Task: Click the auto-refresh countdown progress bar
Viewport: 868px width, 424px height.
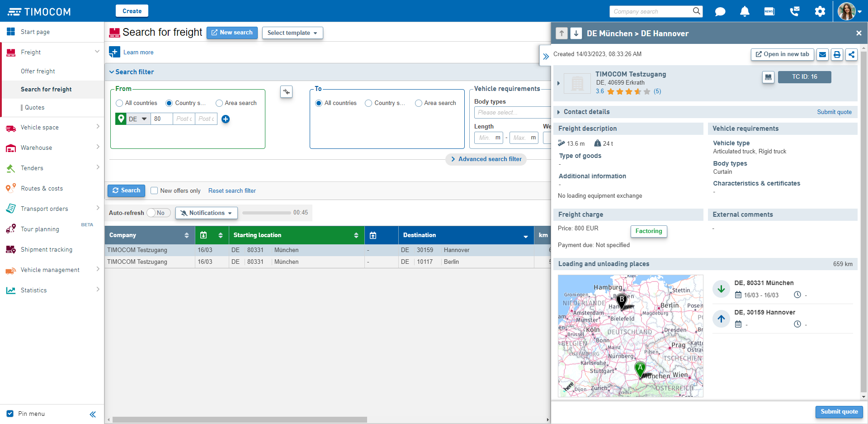Action: pyautogui.click(x=266, y=213)
